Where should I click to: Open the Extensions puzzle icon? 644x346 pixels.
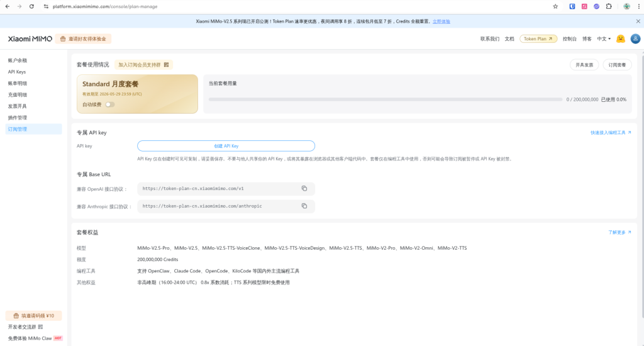609,6
